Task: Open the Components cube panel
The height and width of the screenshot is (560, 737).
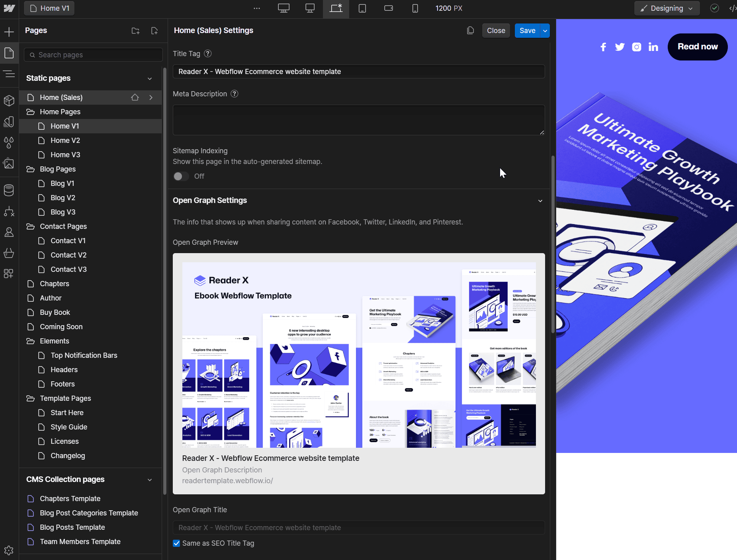Action: (x=9, y=101)
